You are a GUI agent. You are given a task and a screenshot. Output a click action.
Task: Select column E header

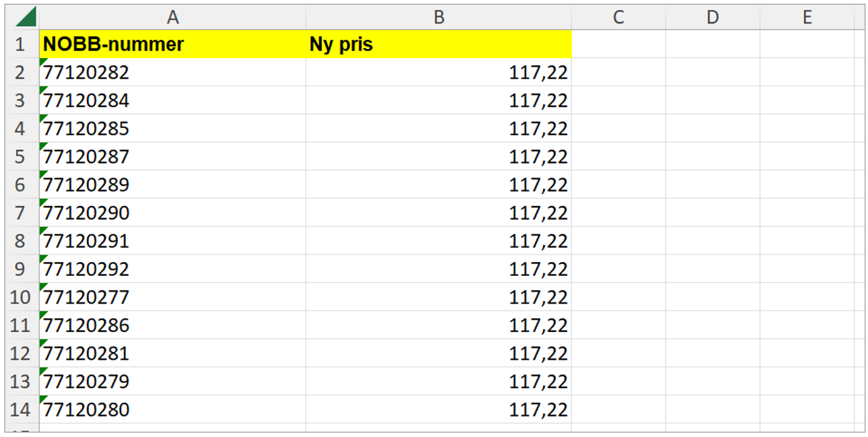pos(807,18)
